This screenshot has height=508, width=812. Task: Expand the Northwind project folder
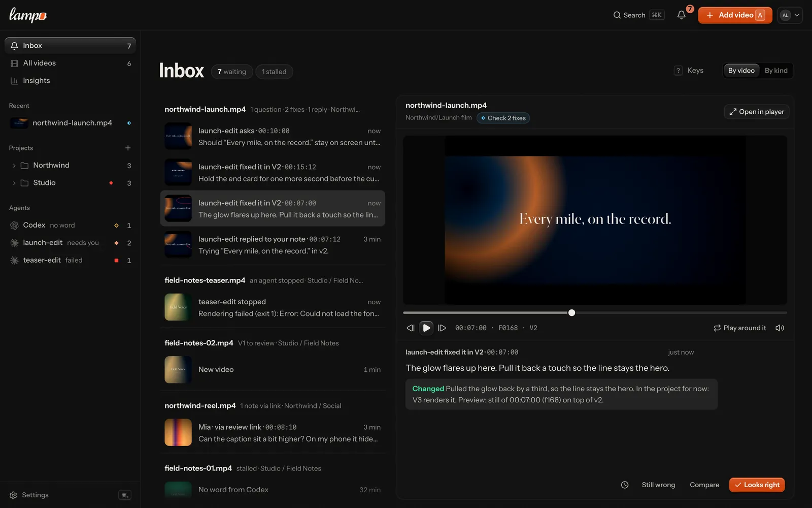(14, 166)
